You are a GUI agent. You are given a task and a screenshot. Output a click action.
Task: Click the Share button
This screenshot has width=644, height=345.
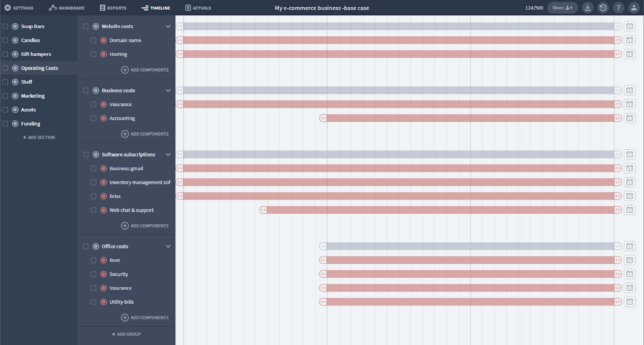pos(562,8)
